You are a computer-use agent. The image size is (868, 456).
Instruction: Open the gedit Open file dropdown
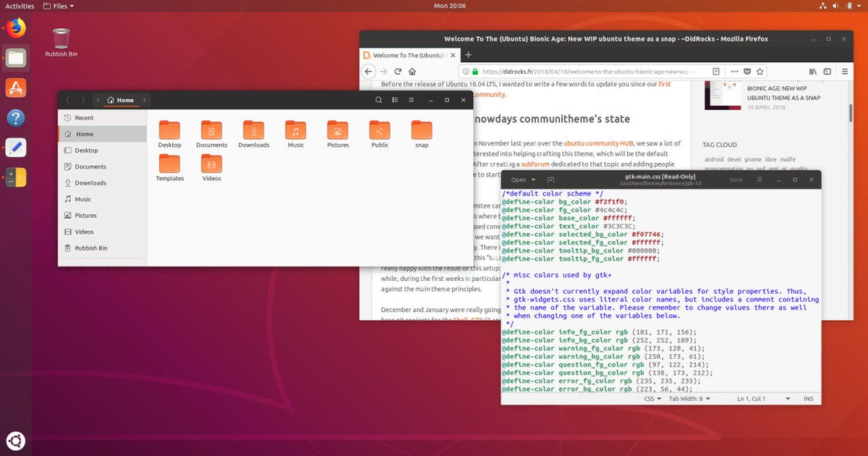point(522,180)
